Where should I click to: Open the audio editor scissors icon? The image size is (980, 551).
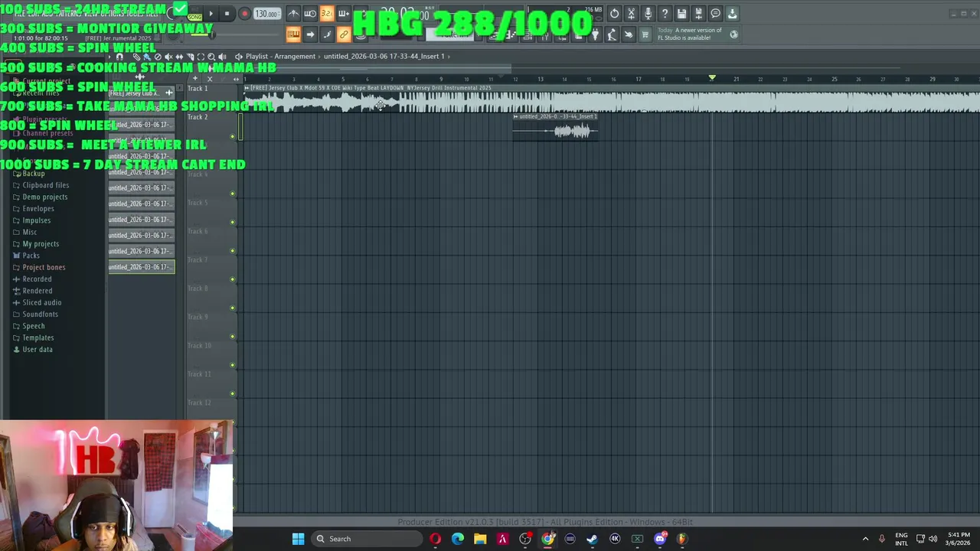coord(631,14)
